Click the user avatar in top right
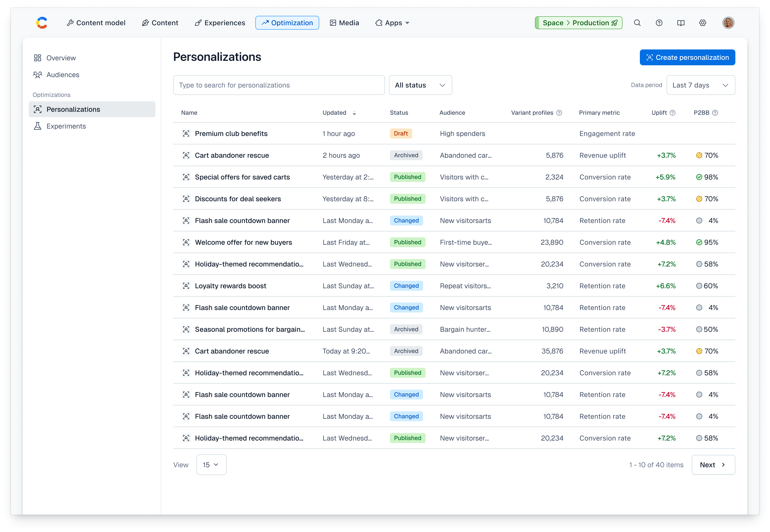Image resolution: width=770 pixels, height=532 pixels. pos(728,23)
